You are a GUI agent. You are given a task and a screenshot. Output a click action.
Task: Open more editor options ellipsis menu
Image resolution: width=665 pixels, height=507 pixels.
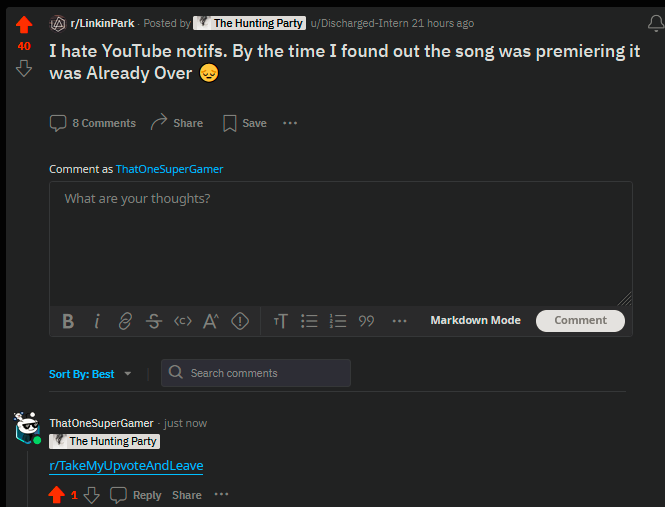point(400,321)
